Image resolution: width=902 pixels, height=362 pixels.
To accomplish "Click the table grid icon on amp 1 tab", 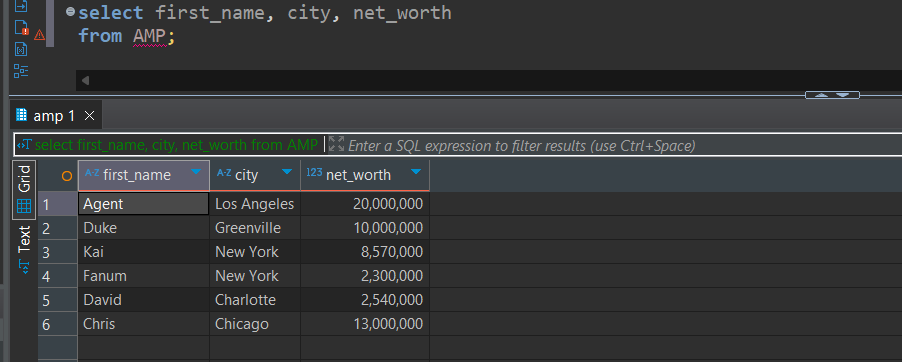I will (x=22, y=115).
